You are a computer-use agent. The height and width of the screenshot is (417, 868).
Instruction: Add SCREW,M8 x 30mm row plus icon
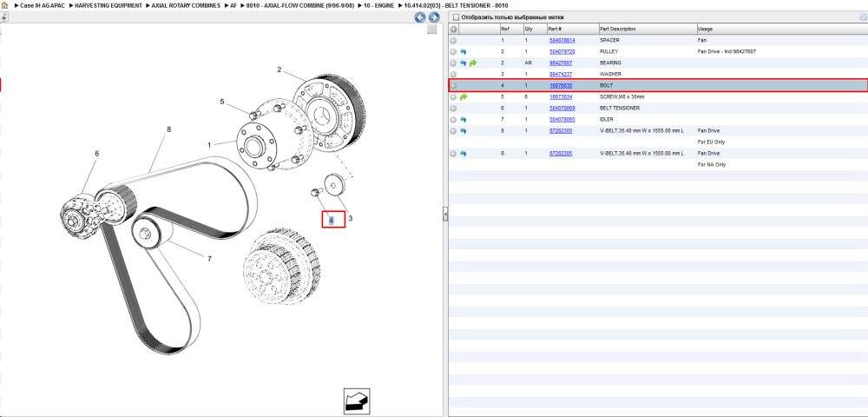(x=453, y=97)
